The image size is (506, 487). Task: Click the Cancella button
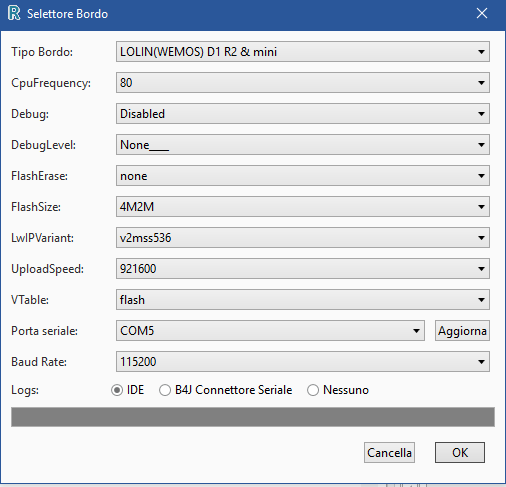[389, 453]
